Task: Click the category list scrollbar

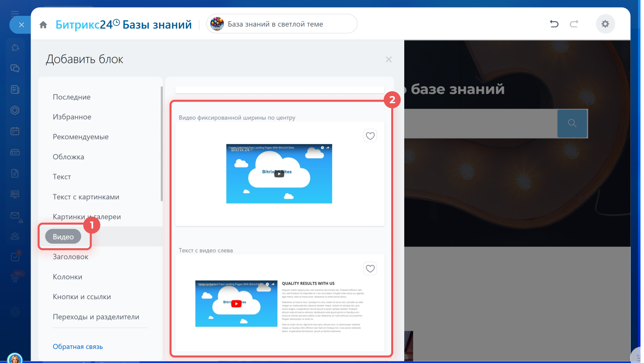Action: coord(162,144)
